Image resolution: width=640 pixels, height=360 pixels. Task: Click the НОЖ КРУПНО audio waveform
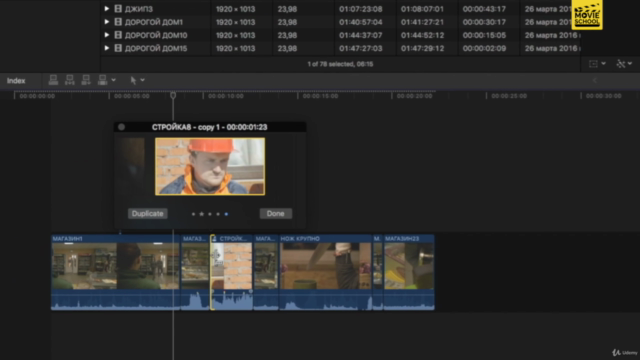(x=326, y=300)
